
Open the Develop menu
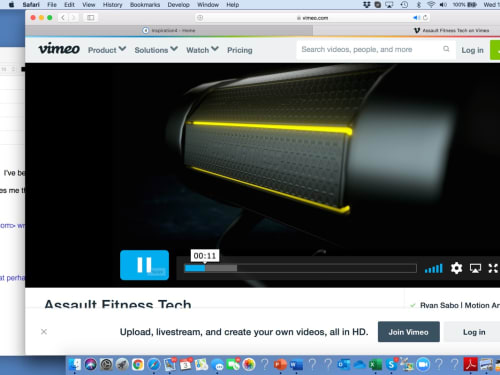(178, 5)
